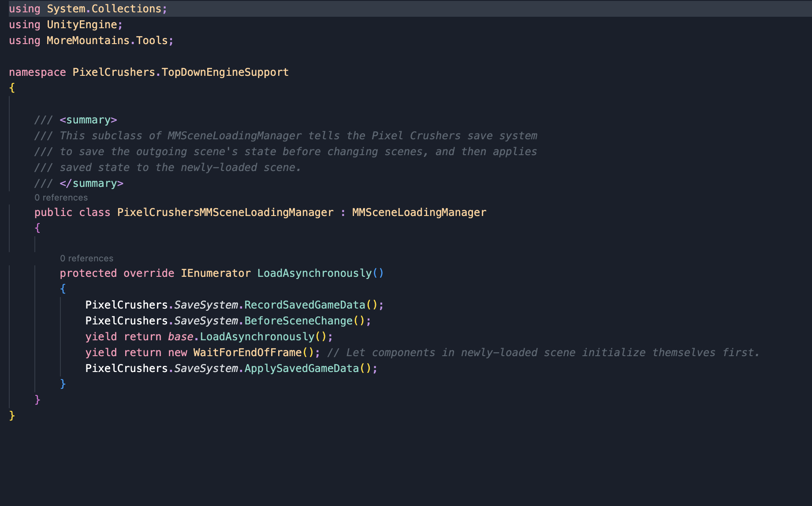Click the '0 references' lens above LoadAsynchronously

coord(87,258)
